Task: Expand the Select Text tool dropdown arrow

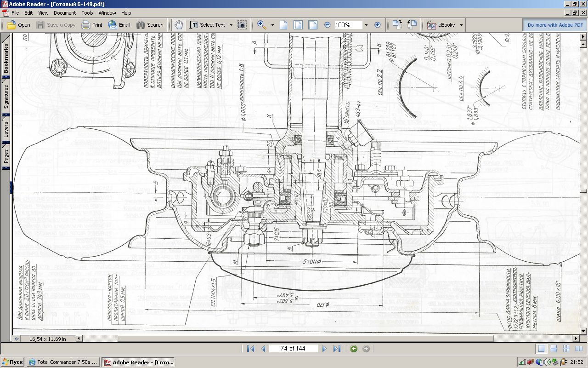Action: (231, 25)
